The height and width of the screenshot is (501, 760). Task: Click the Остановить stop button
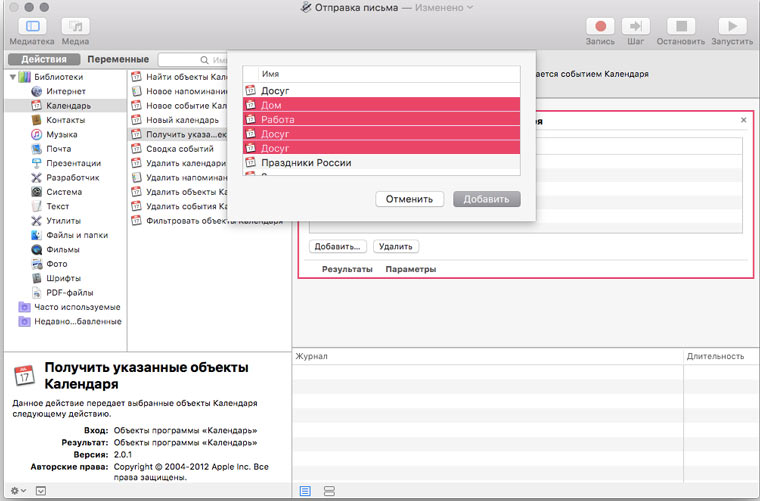[x=680, y=27]
